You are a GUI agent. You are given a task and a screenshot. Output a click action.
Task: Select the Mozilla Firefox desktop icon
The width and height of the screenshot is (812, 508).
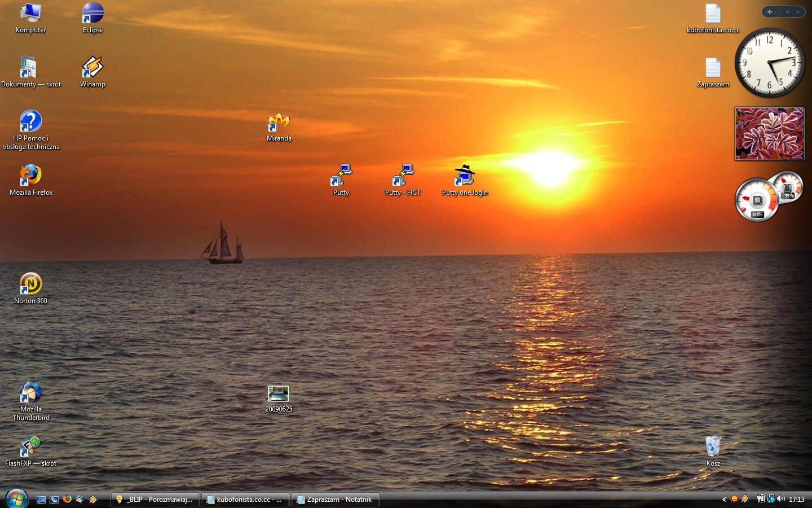tap(31, 181)
